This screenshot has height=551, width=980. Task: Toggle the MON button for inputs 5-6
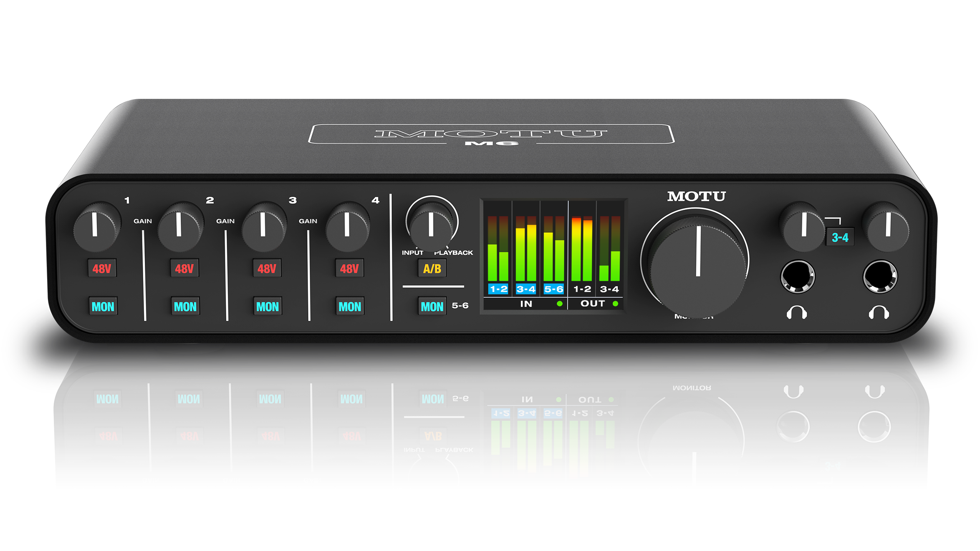[432, 307]
